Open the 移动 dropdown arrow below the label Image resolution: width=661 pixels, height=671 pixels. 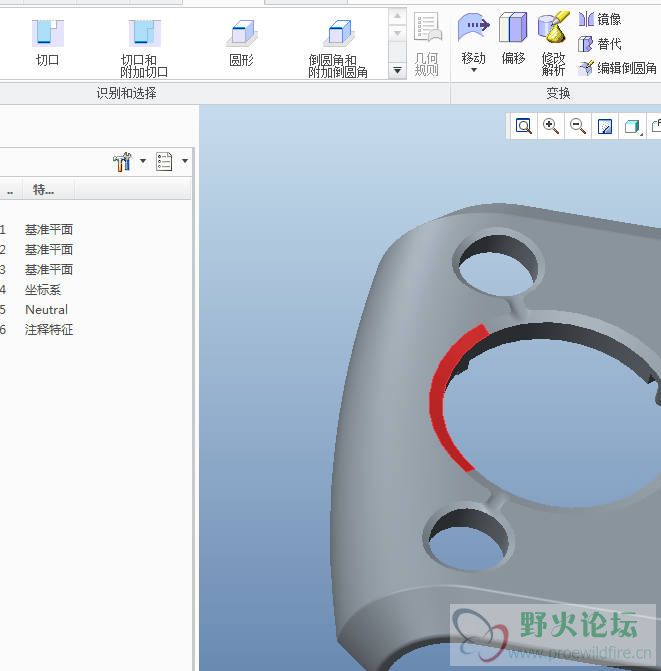(474, 70)
